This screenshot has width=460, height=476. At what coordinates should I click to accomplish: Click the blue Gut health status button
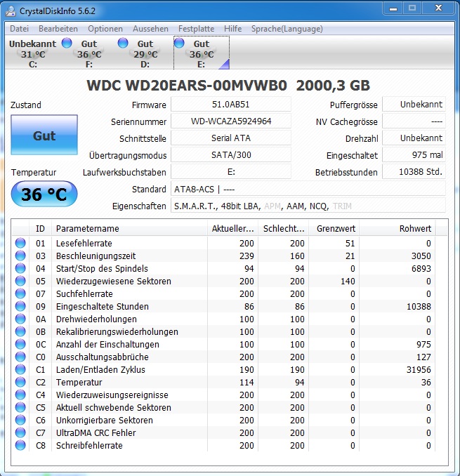[44, 135]
